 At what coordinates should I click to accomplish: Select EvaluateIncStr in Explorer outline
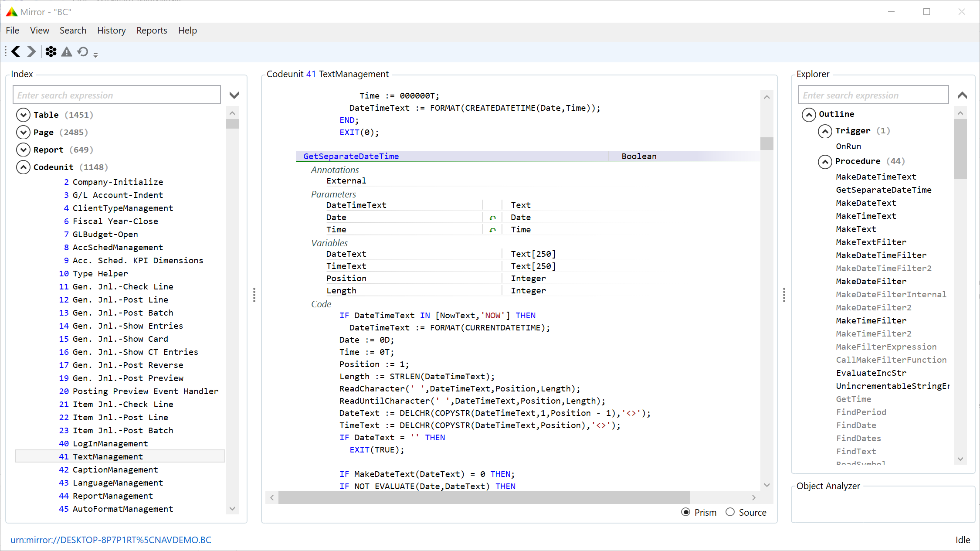click(x=871, y=373)
